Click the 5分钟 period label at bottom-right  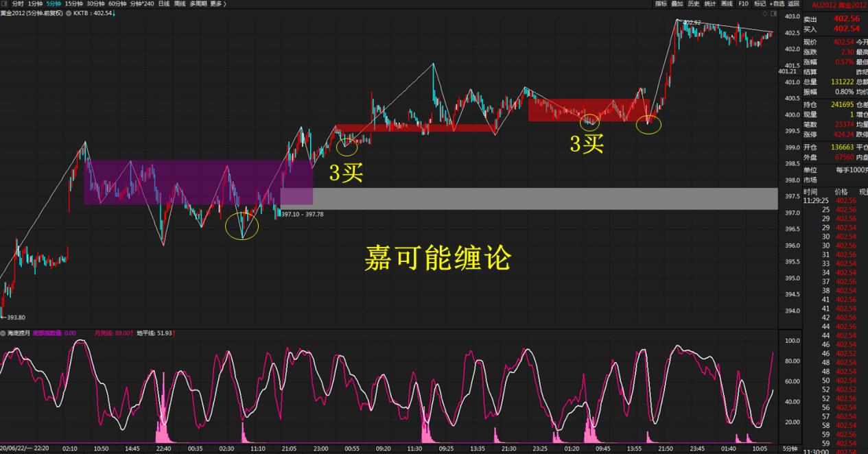(790, 449)
